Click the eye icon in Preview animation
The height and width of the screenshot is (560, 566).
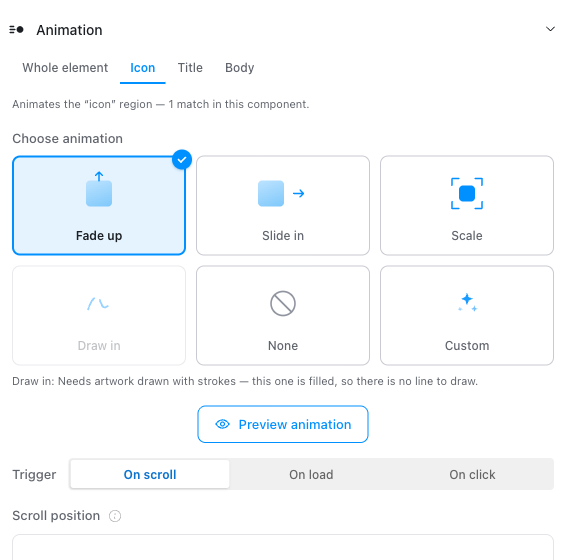coord(222,424)
